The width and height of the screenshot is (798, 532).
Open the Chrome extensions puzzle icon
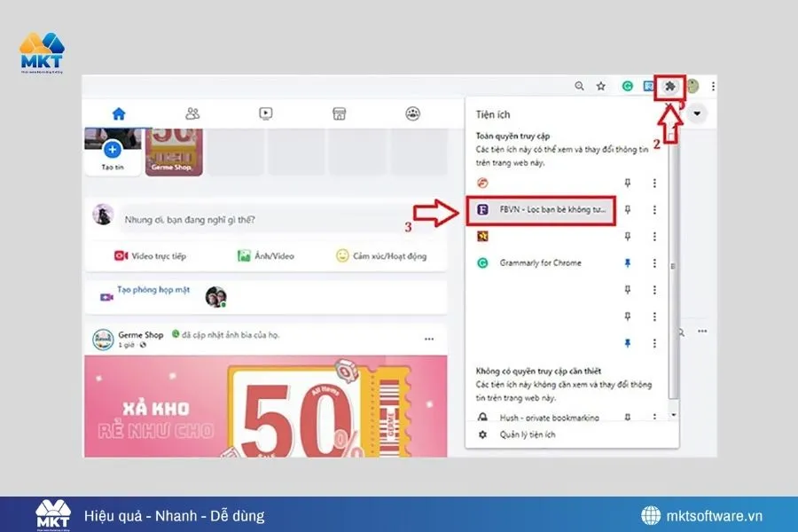pos(669,86)
